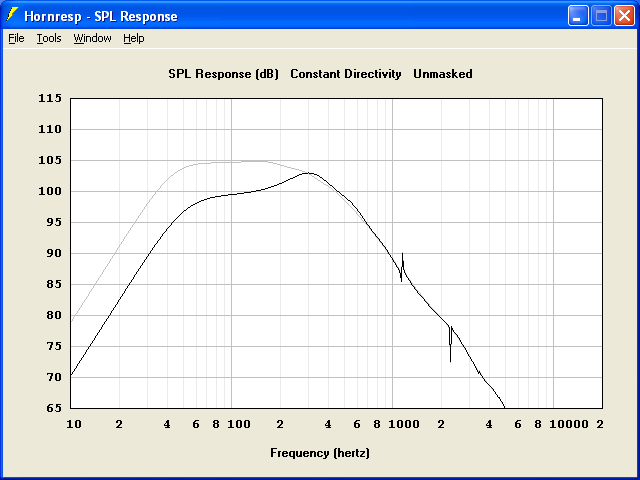This screenshot has width=640, height=480.
Task: Click the 90 value on the dB axis
Action: tap(54, 253)
